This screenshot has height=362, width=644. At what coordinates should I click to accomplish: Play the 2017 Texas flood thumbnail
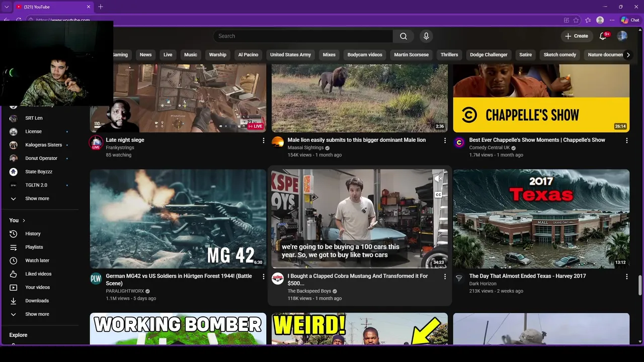click(541, 219)
